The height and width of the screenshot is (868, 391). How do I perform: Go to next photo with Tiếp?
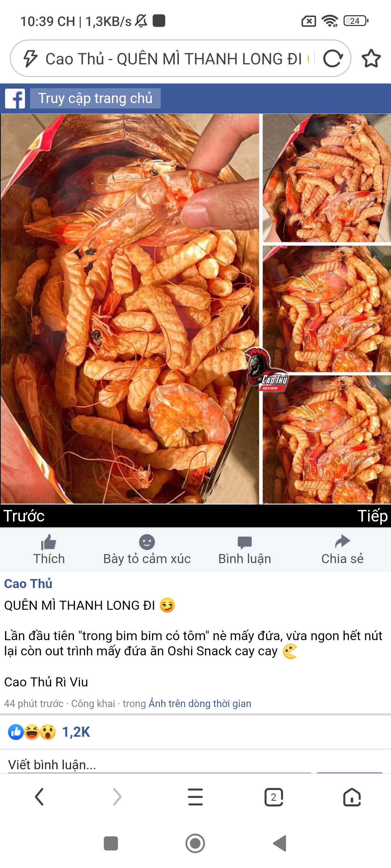[x=373, y=516]
